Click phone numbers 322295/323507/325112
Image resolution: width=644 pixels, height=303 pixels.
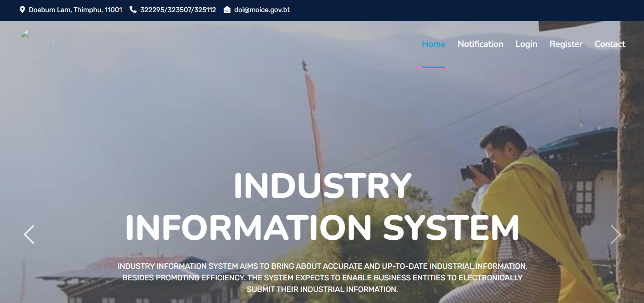[x=178, y=10]
